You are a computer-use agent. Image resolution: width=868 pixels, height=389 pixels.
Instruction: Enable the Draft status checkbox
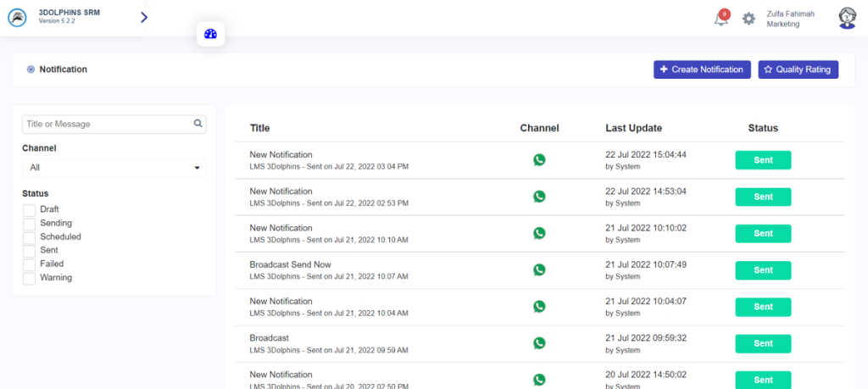point(29,209)
